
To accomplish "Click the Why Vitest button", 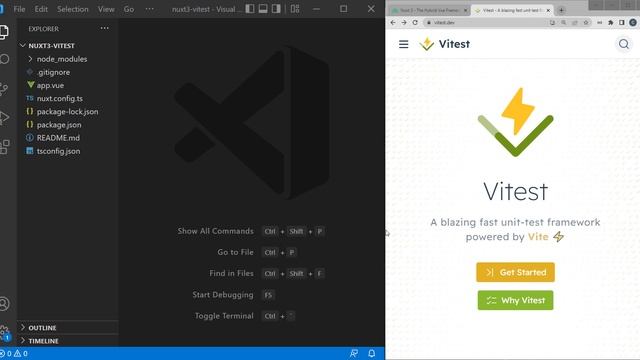I will [x=515, y=300].
